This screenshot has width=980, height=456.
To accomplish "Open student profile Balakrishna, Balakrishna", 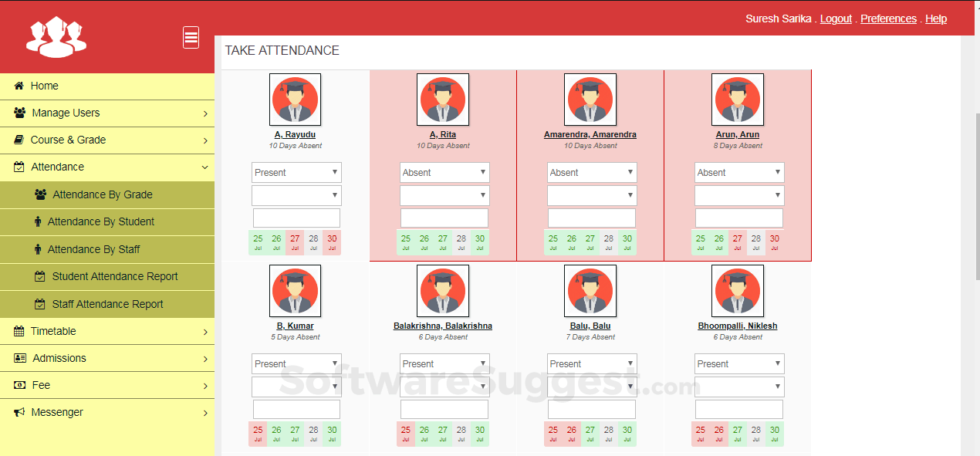I will [442, 326].
